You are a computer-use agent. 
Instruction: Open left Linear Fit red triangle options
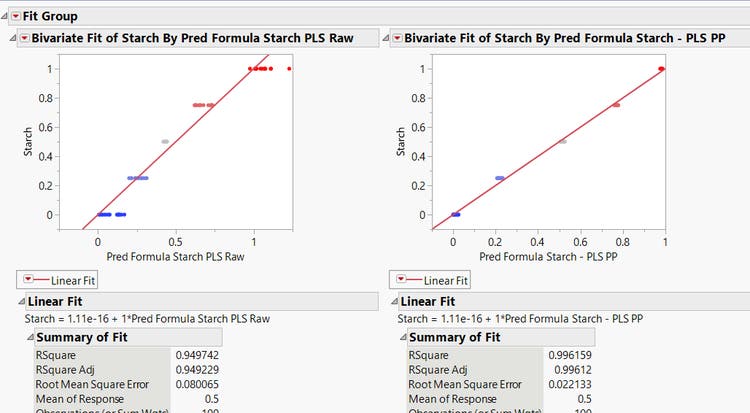click(x=27, y=280)
